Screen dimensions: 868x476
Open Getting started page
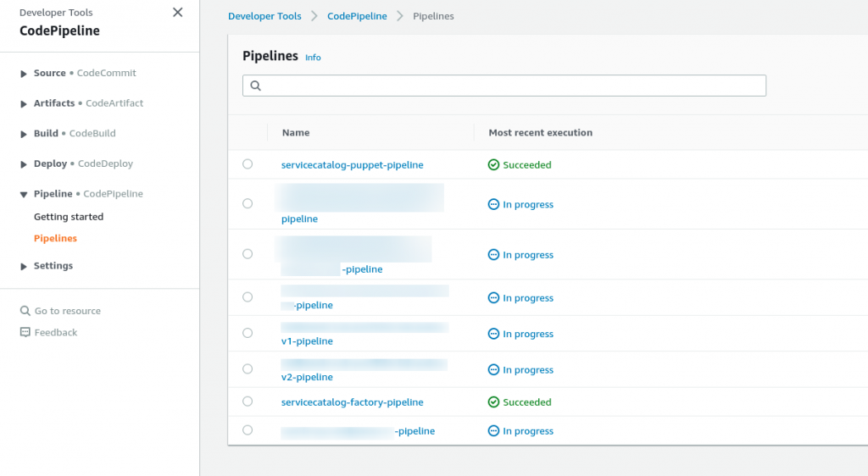(69, 217)
